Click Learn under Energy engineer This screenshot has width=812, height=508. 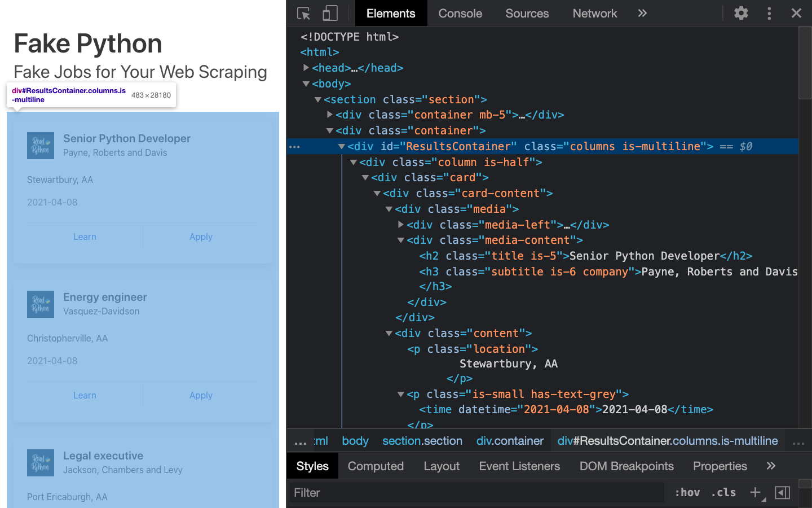coord(85,395)
